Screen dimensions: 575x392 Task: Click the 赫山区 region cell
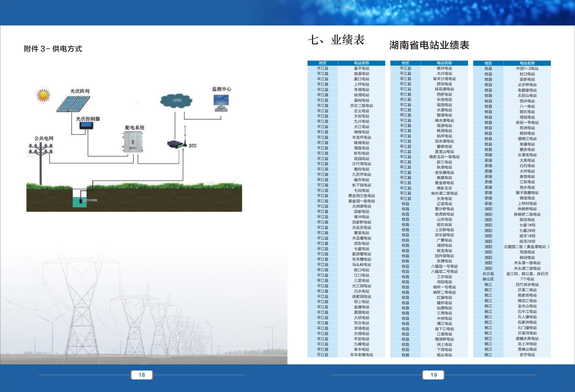pyautogui.click(x=488, y=279)
